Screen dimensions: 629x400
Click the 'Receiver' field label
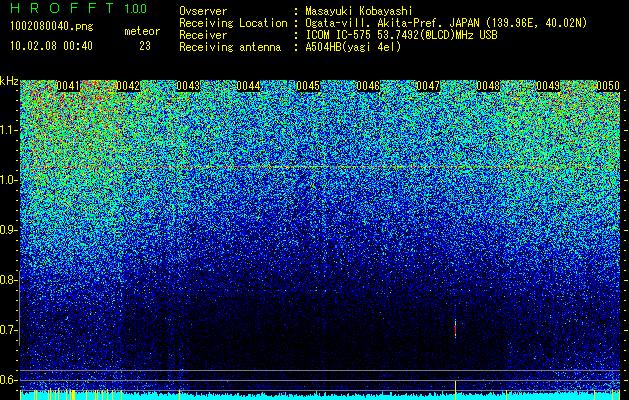203,35
